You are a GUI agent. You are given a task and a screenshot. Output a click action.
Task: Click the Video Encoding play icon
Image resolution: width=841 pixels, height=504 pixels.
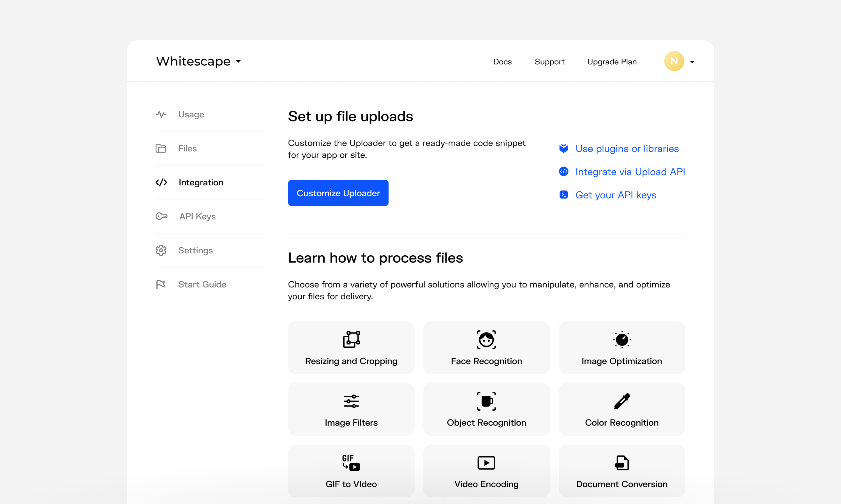coord(486,463)
